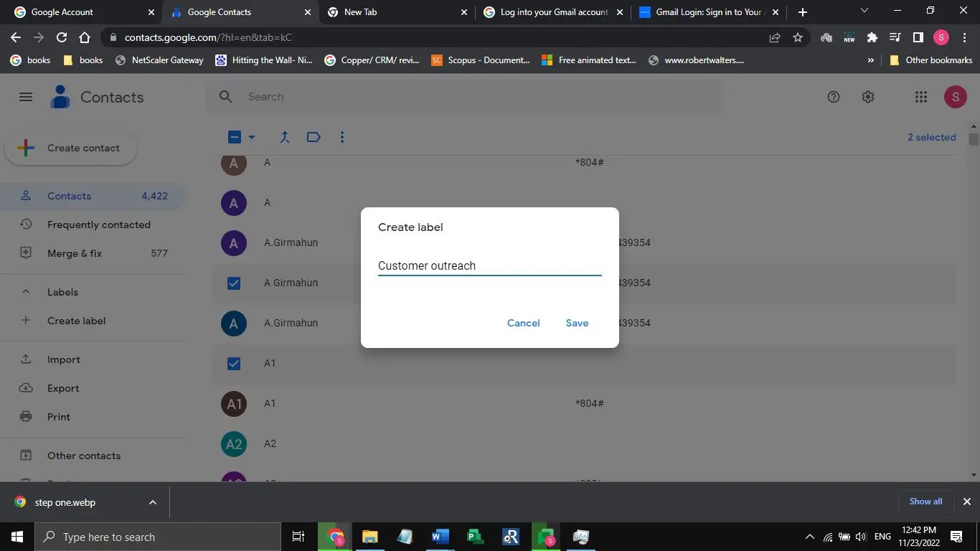This screenshot has width=980, height=551.
Task: Open the Google apps grid
Action: coord(921,98)
